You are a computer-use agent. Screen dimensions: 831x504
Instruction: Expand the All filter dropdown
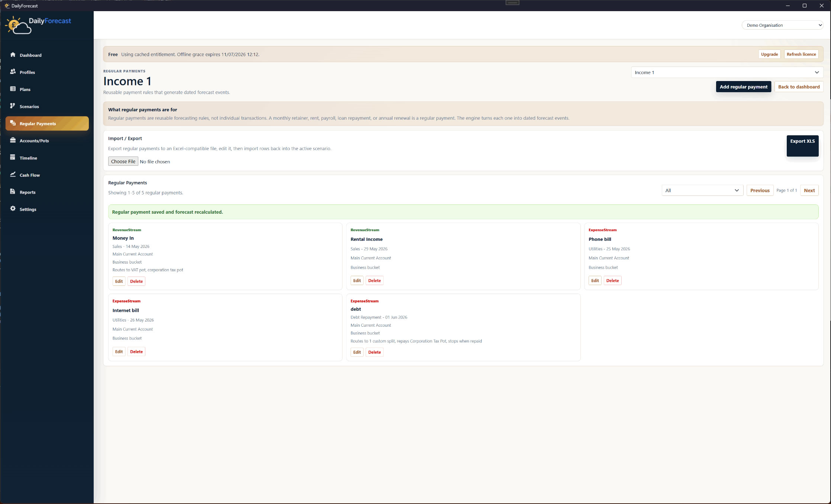tap(702, 190)
